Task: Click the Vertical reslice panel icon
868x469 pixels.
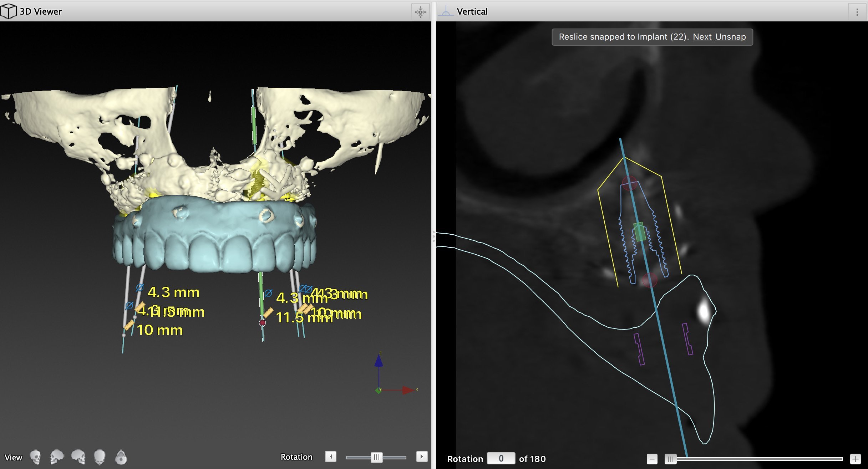Action: [x=445, y=11]
